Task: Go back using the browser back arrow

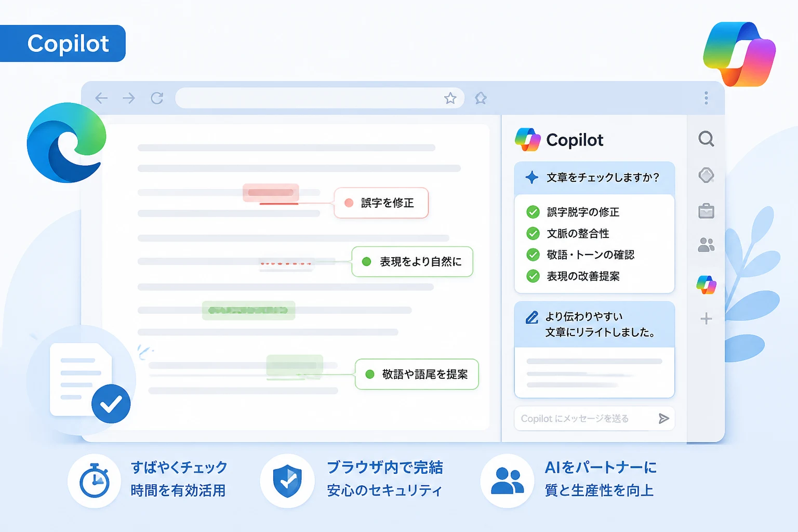Action: point(101,98)
